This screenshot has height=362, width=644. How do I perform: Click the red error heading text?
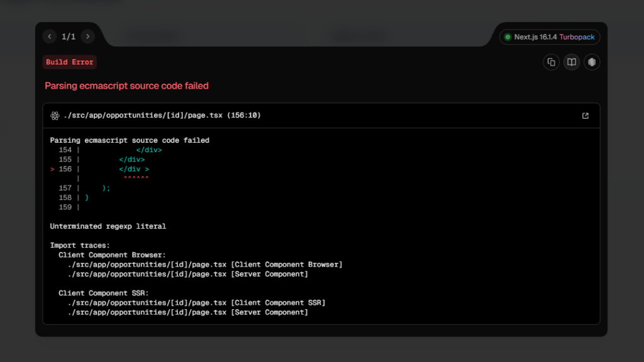(x=126, y=85)
